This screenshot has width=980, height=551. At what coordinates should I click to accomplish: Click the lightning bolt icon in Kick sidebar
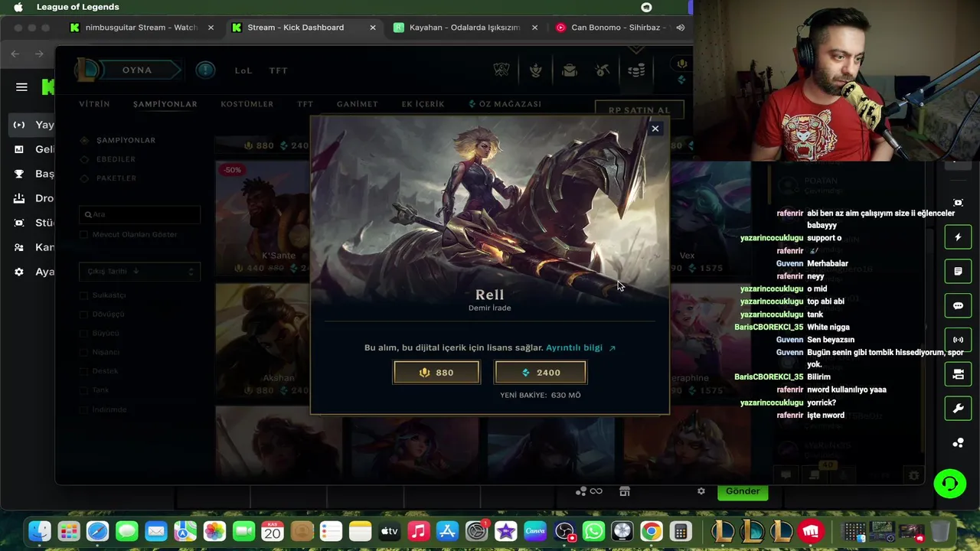958,237
